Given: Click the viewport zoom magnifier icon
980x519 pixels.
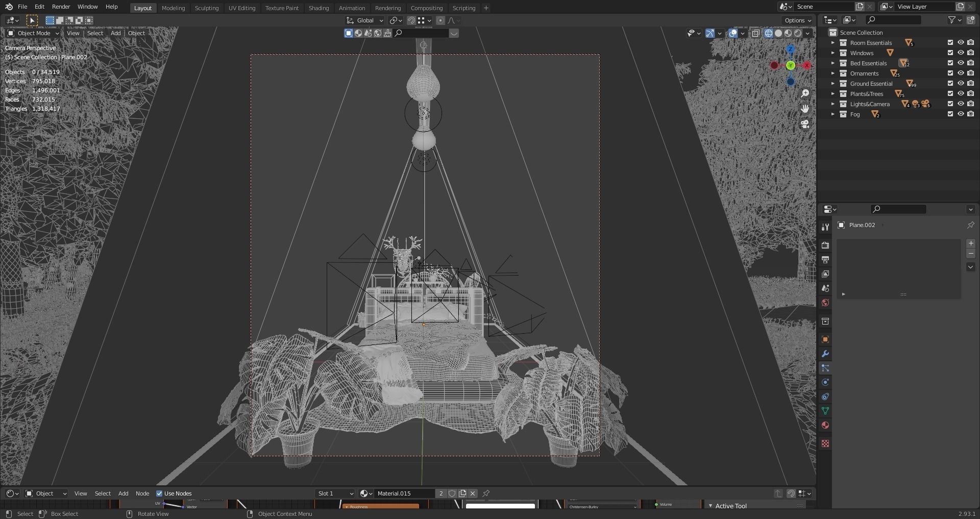Looking at the screenshot, I should click(805, 93).
